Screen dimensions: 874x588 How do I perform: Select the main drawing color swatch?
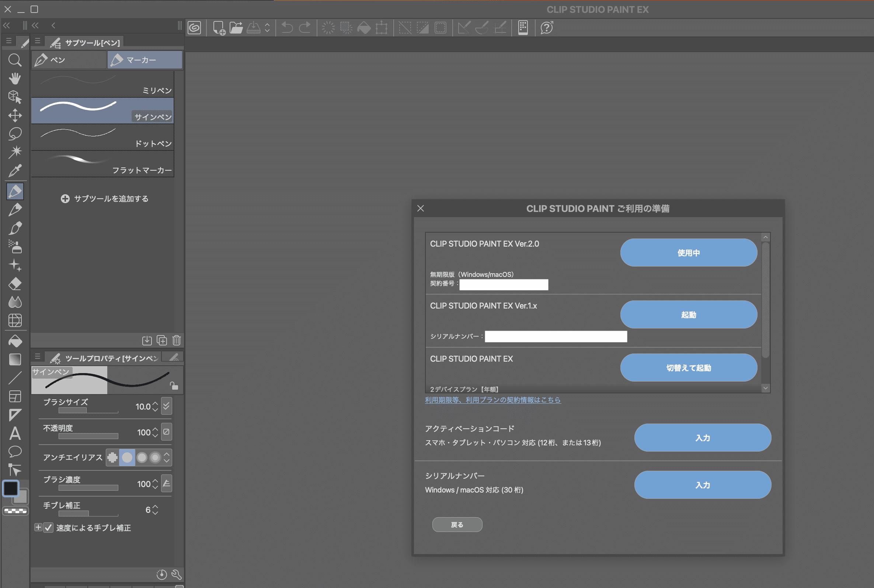(10, 488)
